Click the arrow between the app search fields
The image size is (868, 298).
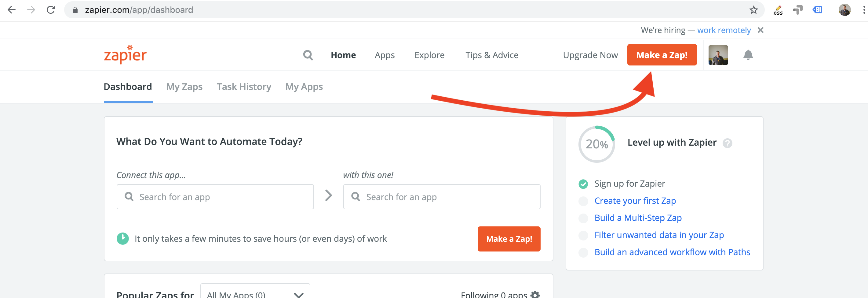(x=328, y=196)
